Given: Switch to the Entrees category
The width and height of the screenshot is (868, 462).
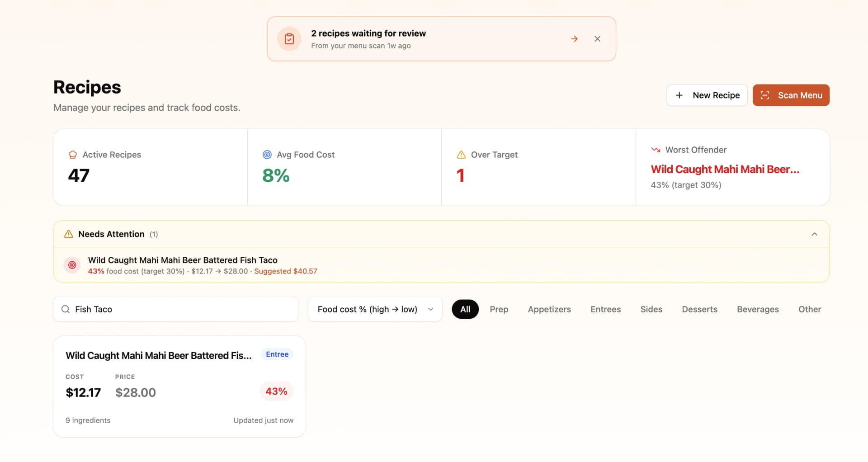Looking at the screenshot, I should (605, 309).
